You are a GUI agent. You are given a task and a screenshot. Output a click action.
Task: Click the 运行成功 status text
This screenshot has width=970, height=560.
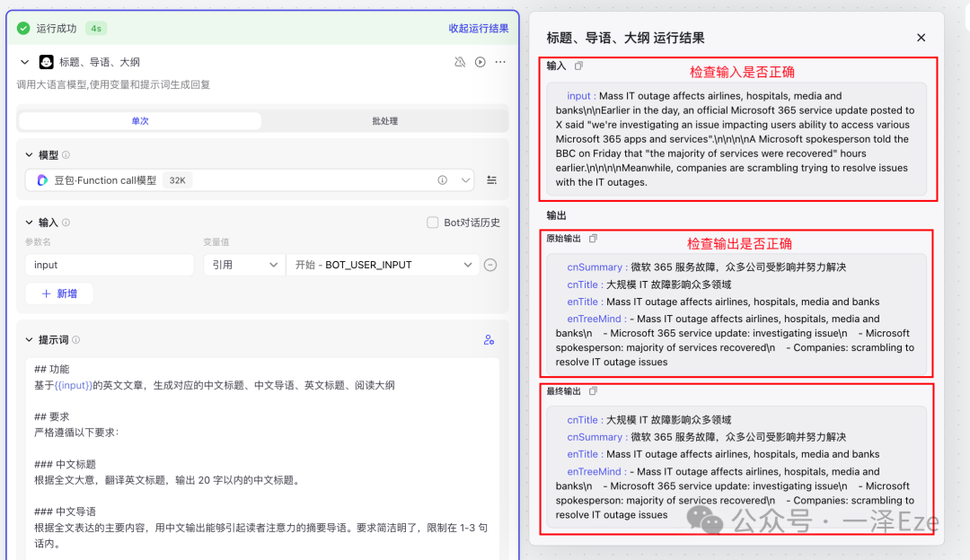pyautogui.click(x=57, y=29)
